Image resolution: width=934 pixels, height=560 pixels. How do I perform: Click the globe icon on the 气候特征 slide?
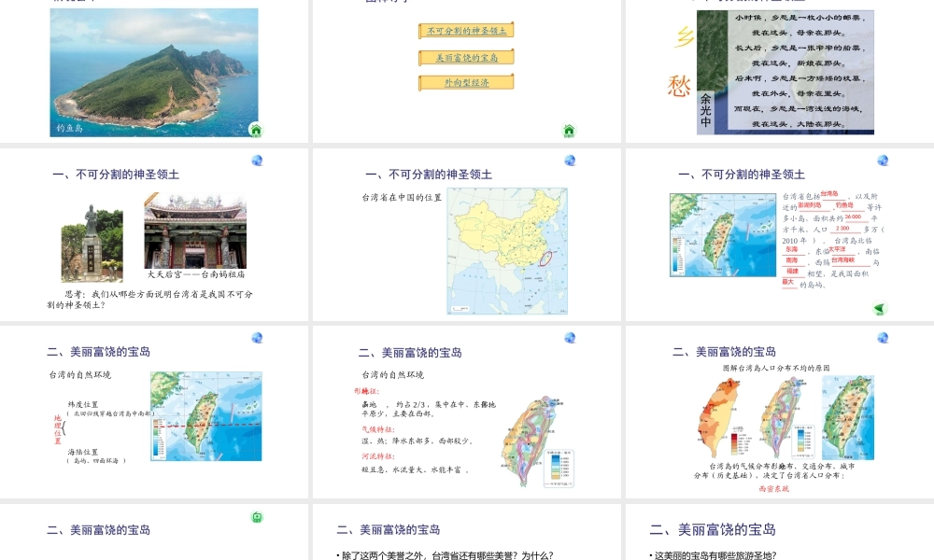click(x=570, y=338)
